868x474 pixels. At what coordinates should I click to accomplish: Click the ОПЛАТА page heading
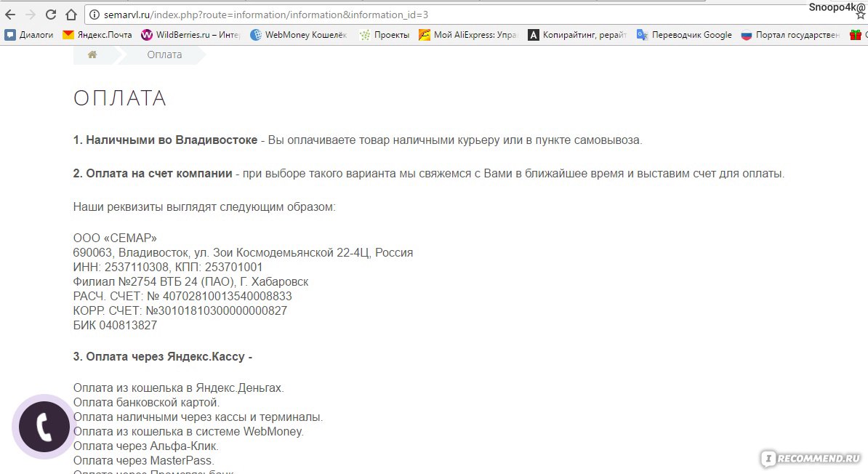click(x=119, y=98)
